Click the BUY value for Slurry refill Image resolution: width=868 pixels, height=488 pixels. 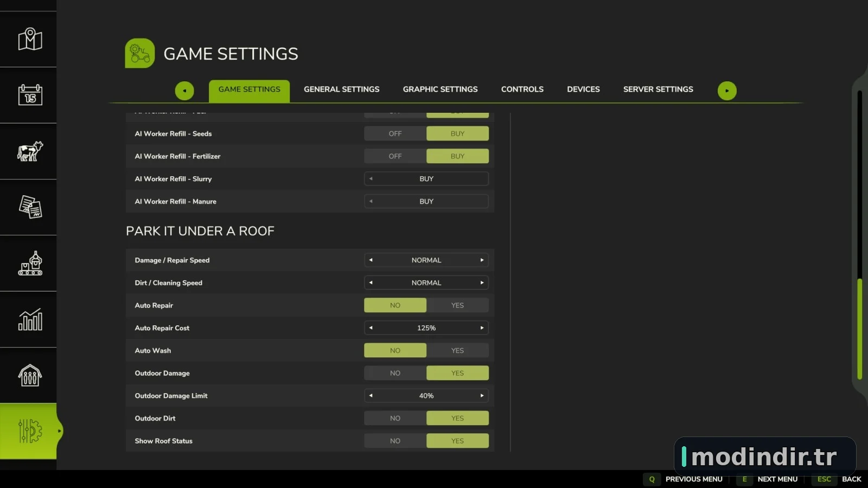tap(426, 179)
